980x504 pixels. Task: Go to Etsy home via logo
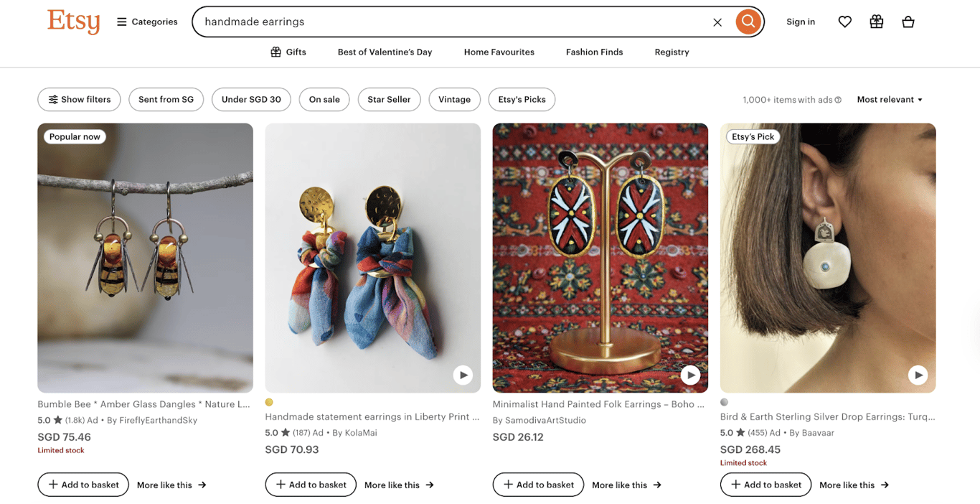click(74, 22)
